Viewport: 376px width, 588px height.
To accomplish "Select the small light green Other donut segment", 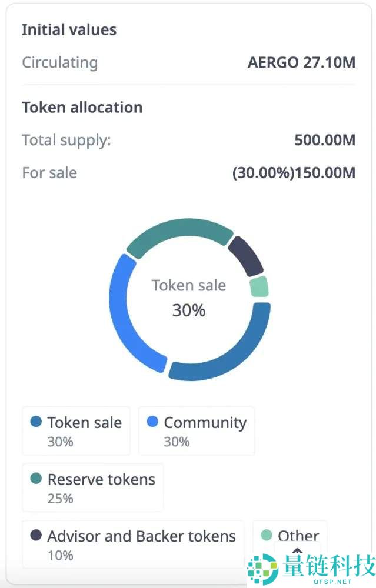I will click(x=259, y=287).
